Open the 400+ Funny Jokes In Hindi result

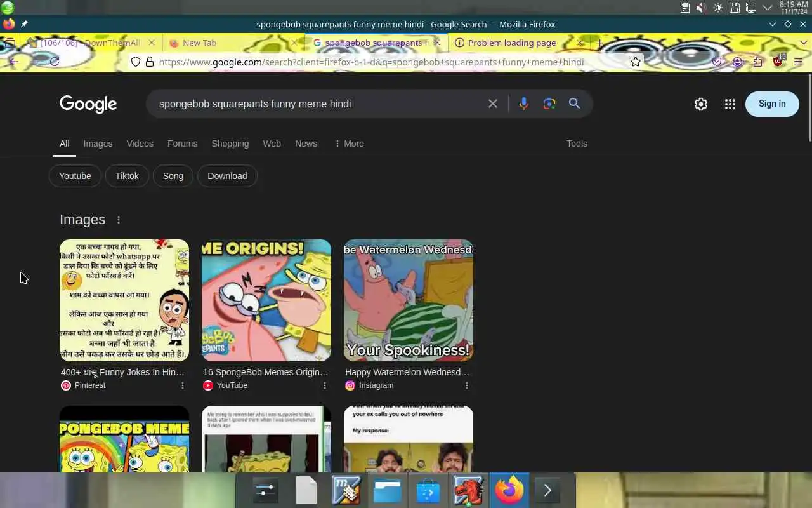(122, 372)
